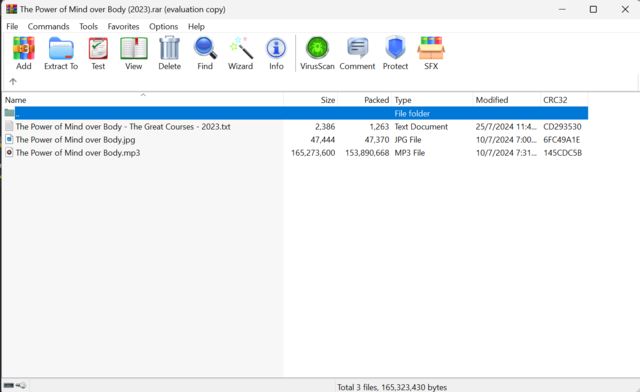Select The Great Courses - 2023.txt file
Image resolution: width=640 pixels, height=392 pixels.
click(x=123, y=127)
